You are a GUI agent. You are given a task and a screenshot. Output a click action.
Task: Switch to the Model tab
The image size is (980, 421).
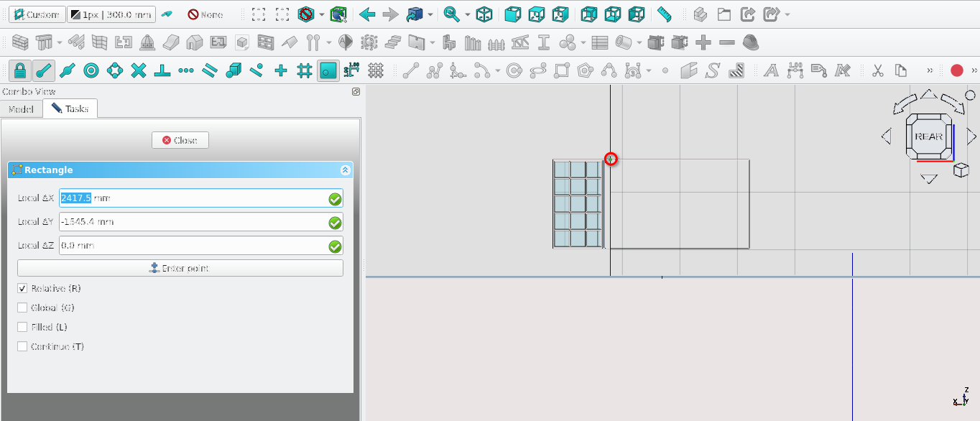[x=21, y=109]
